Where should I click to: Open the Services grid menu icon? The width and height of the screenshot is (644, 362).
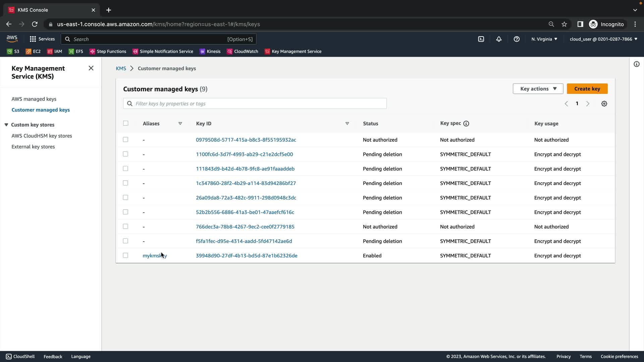(x=33, y=39)
